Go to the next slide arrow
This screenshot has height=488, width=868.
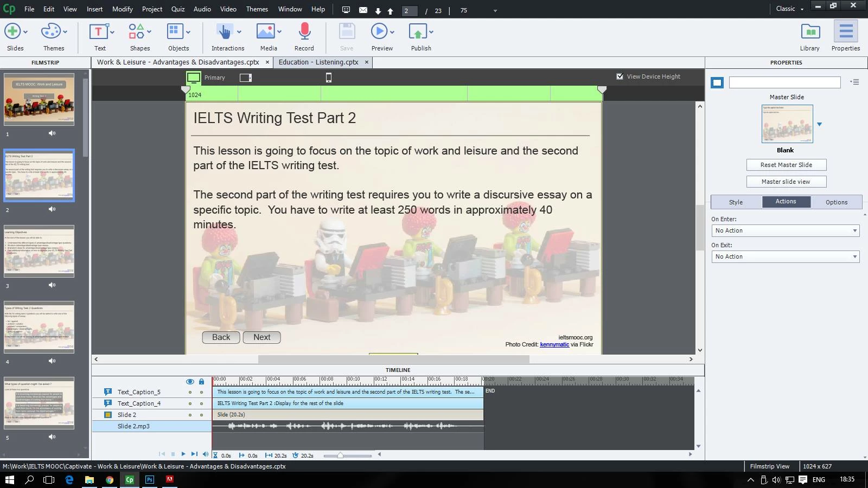click(378, 11)
